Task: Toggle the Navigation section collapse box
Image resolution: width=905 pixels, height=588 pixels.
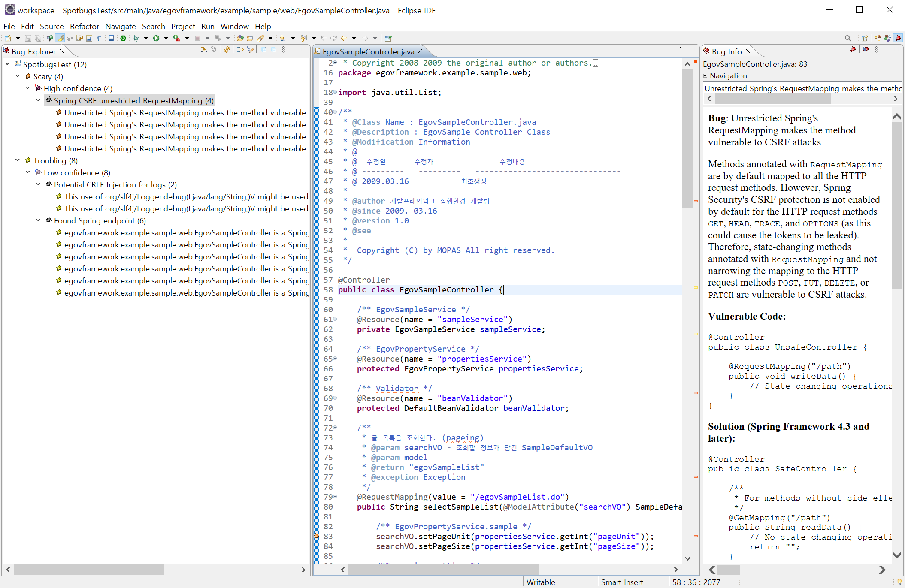Action: pyautogui.click(x=705, y=75)
